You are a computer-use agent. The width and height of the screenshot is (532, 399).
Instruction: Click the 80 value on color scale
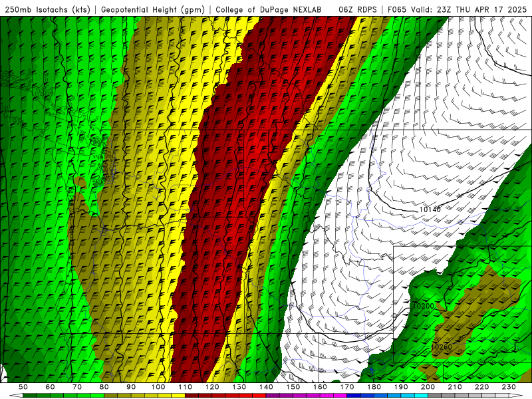tap(104, 387)
